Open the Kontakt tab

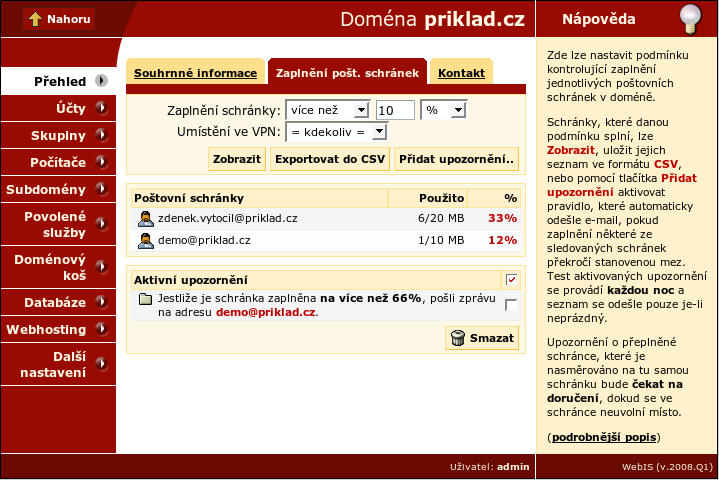[x=461, y=73]
